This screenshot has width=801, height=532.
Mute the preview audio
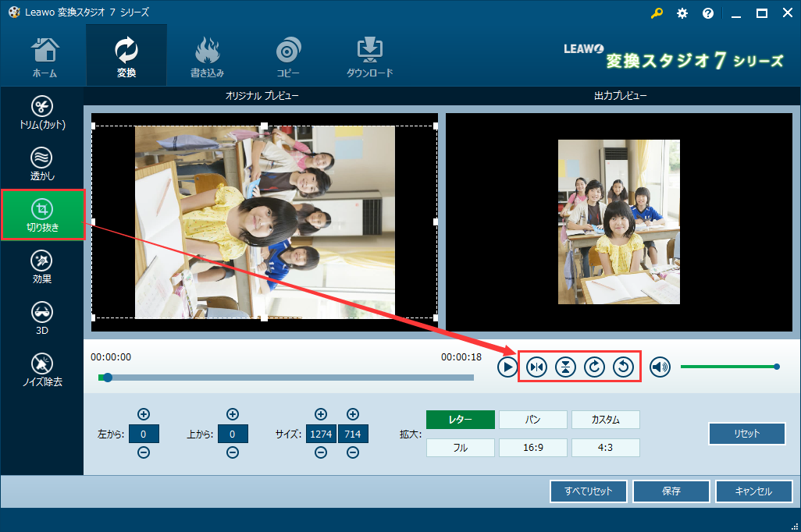pyautogui.click(x=659, y=367)
